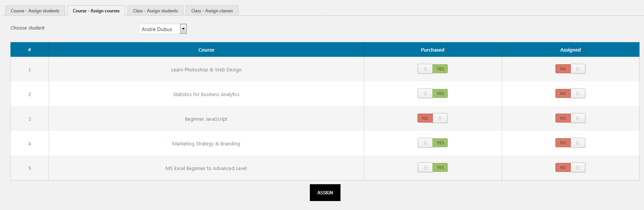The height and width of the screenshot is (210, 644).
Task: Enable Assigned for MS Excel Beginner to Advanced
Action: tap(570, 168)
